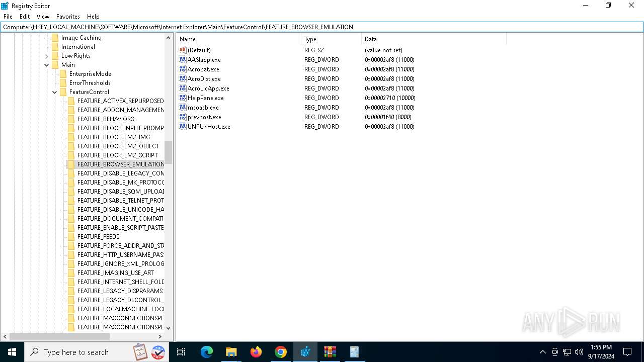Open the network icon in system tray

[x=567, y=352]
